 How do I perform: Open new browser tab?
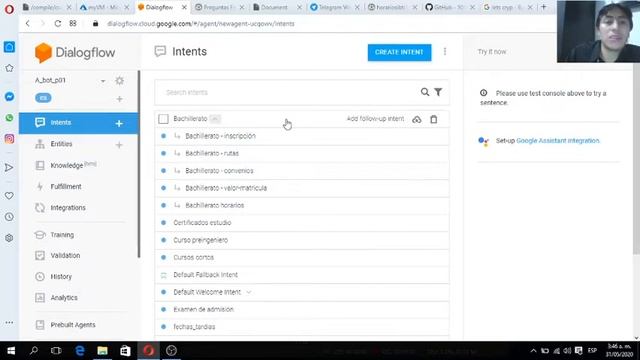(544, 7)
